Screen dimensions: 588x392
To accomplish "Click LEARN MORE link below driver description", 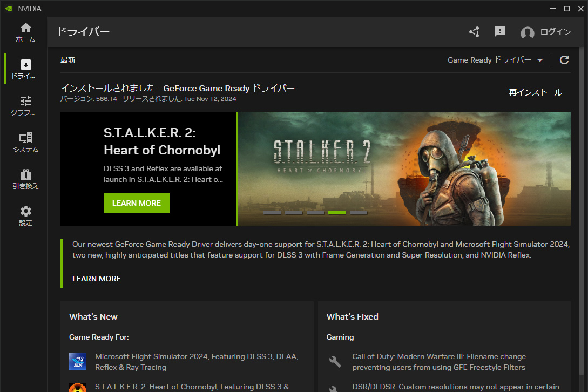I will pos(96,279).
